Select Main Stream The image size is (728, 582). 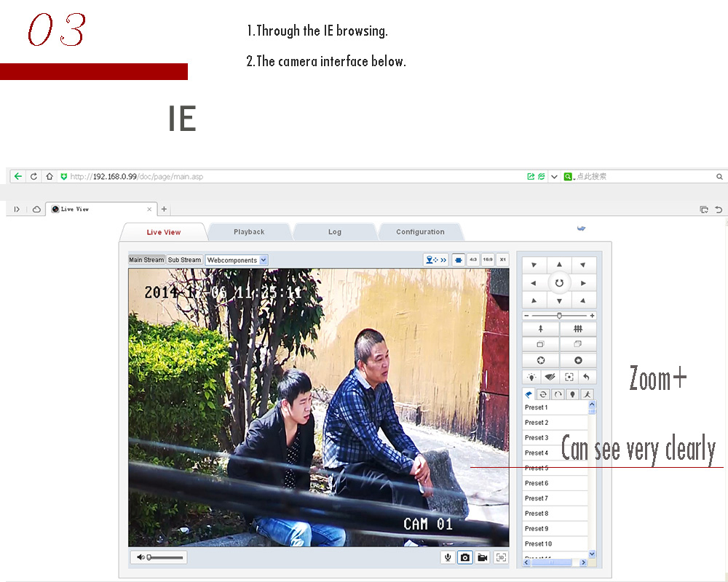pos(146,260)
